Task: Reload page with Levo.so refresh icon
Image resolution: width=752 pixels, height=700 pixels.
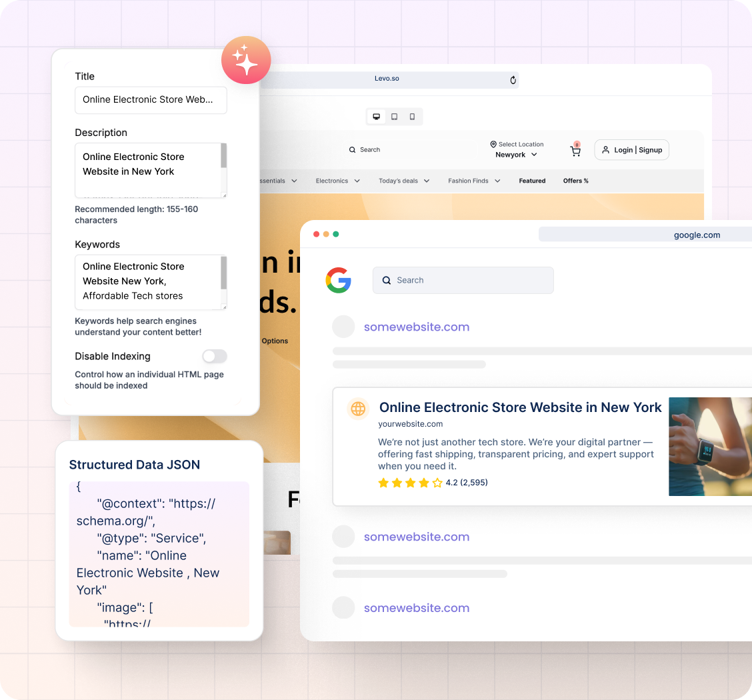Action: tap(513, 80)
